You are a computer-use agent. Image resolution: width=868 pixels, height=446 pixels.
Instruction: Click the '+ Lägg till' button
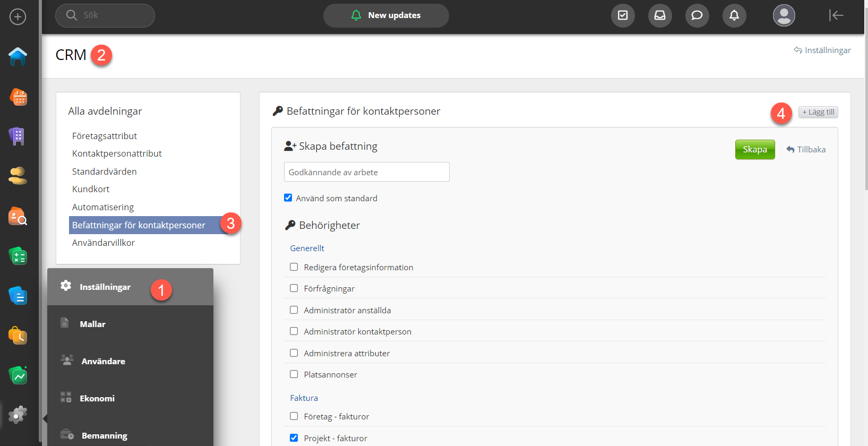pyautogui.click(x=818, y=112)
